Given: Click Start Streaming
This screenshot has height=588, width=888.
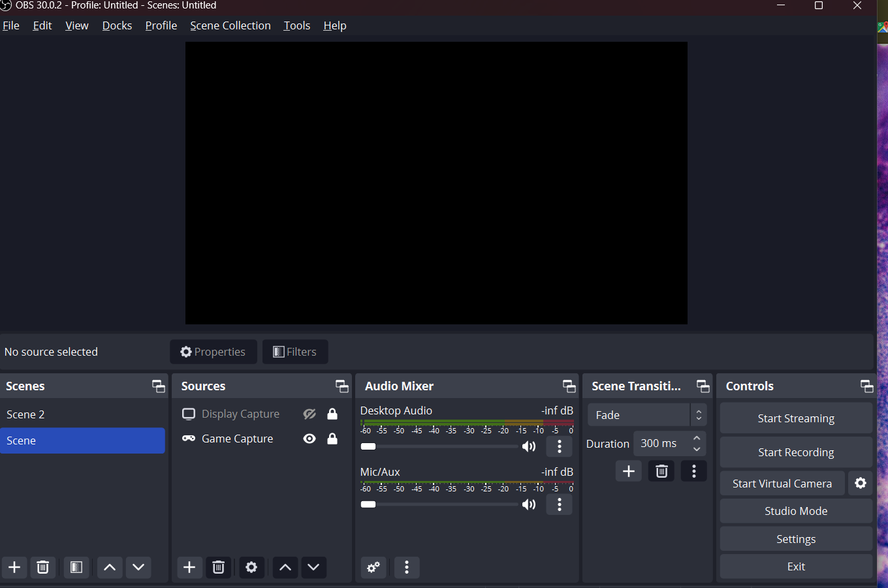Looking at the screenshot, I should tap(796, 418).
